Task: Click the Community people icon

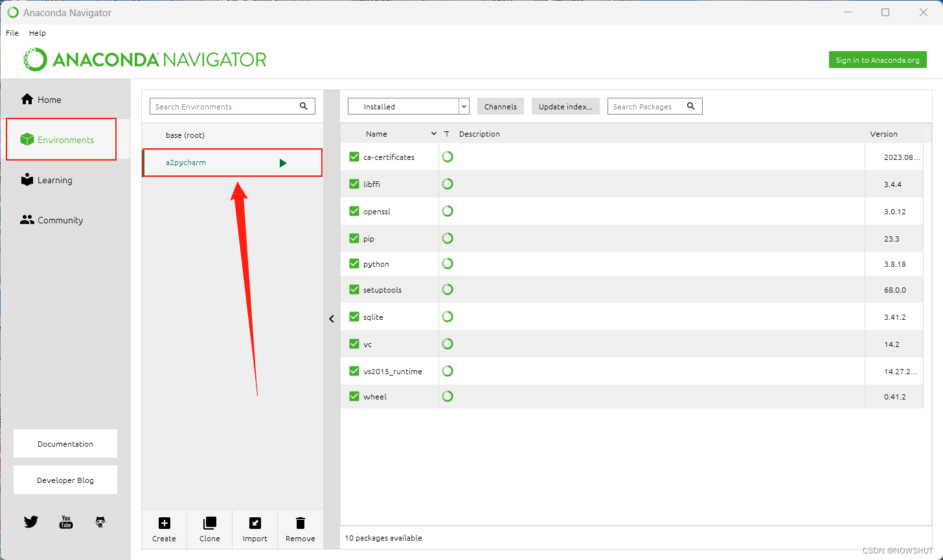Action: click(27, 219)
